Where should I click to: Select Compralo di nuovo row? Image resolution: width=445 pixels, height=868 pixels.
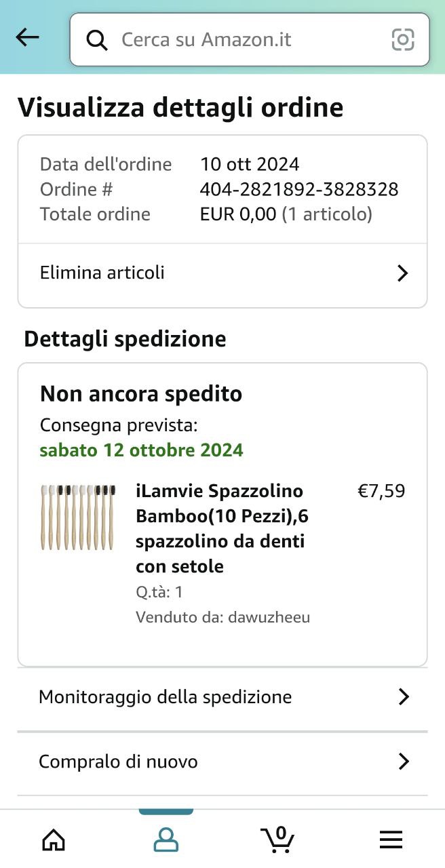coord(119,762)
